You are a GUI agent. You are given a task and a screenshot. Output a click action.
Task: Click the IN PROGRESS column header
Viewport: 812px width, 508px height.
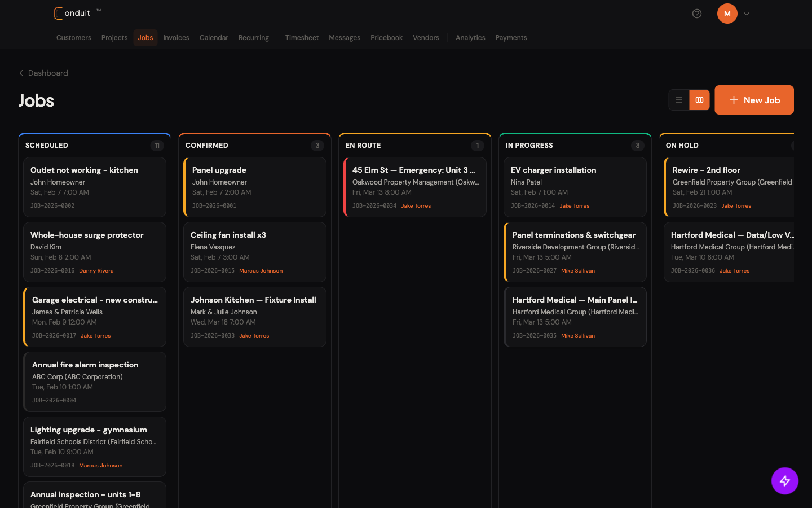529,146
